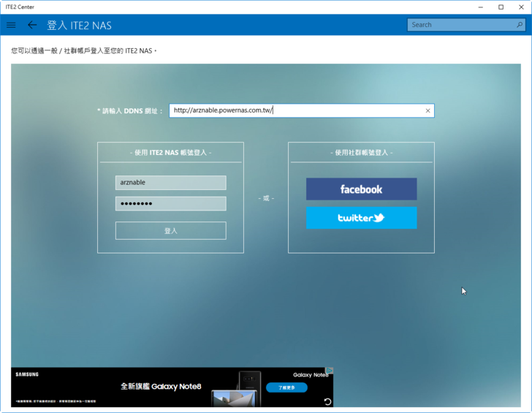The width and height of the screenshot is (532, 413).
Task: Maximize the ITE2 Center window
Action: 501,7
